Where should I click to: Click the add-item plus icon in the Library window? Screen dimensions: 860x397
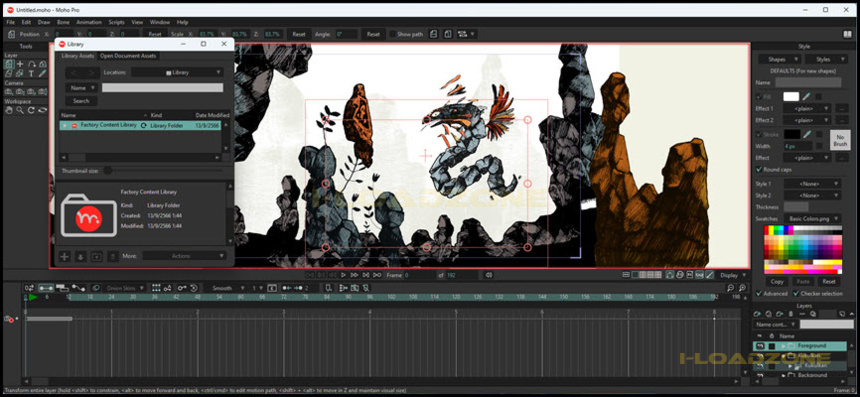(x=64, y=256)
